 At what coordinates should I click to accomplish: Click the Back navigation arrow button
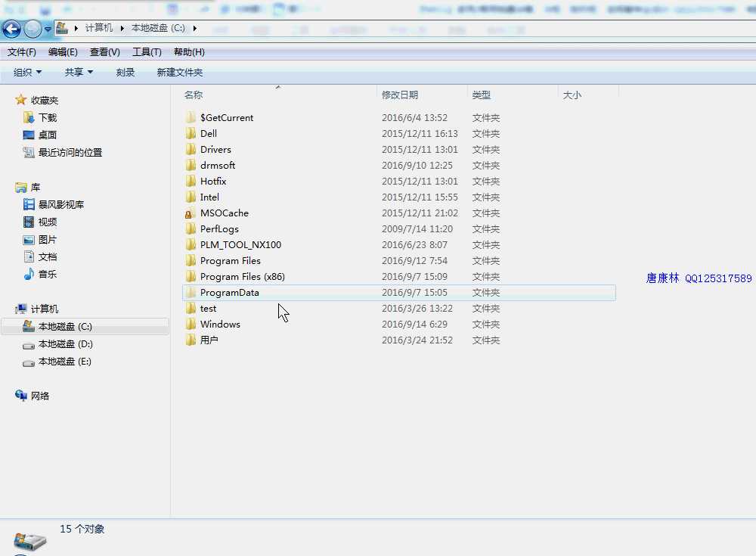12,30
